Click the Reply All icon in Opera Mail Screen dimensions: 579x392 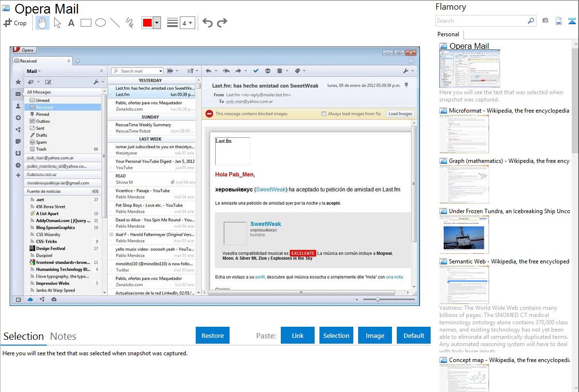pyautogui.click(x=226, y=71)
